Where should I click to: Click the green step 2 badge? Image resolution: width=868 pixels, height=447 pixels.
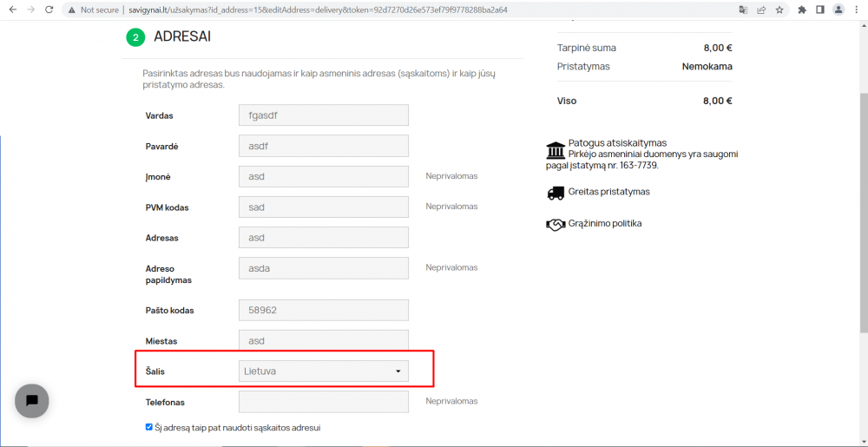(x=135, y=37)
